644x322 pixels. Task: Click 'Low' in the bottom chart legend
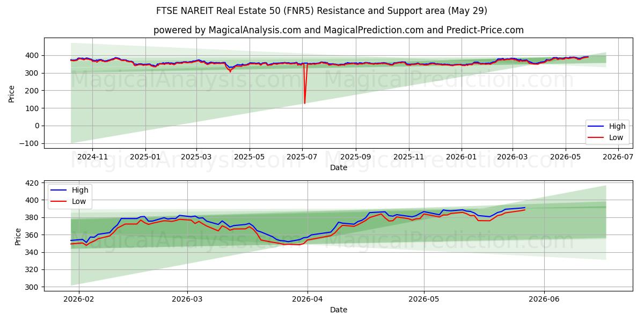tap(79, 201)
